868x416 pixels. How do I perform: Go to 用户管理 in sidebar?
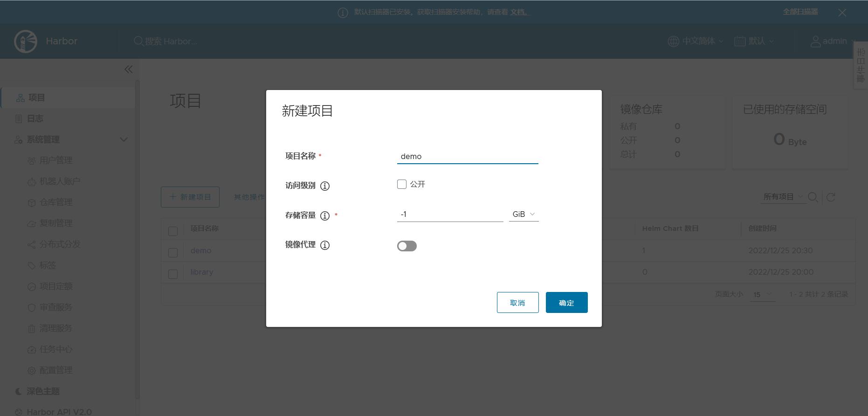pyautogui.click(x=56, y=161)
